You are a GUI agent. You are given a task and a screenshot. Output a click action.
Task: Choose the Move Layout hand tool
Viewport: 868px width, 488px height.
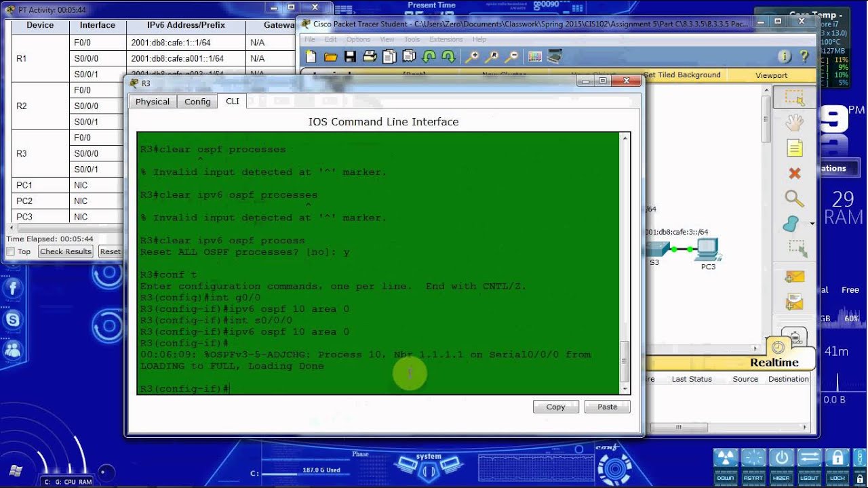click(x=794, y=123)
